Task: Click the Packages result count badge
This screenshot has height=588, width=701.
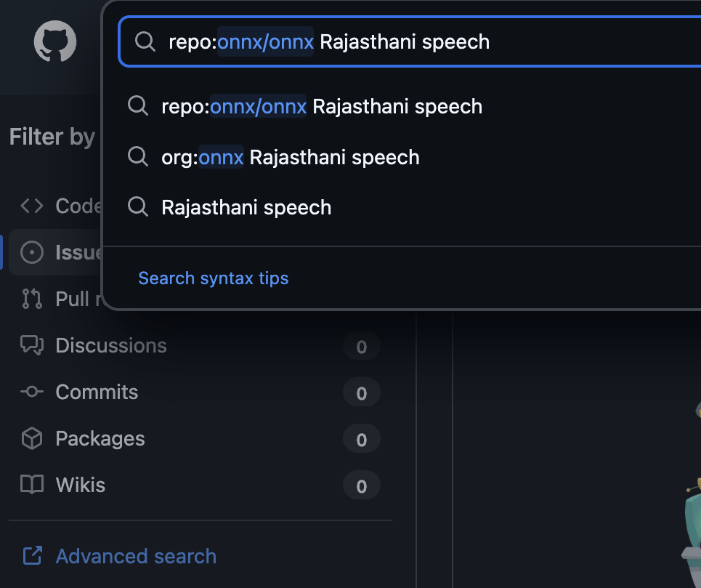Action: [361, 440]
